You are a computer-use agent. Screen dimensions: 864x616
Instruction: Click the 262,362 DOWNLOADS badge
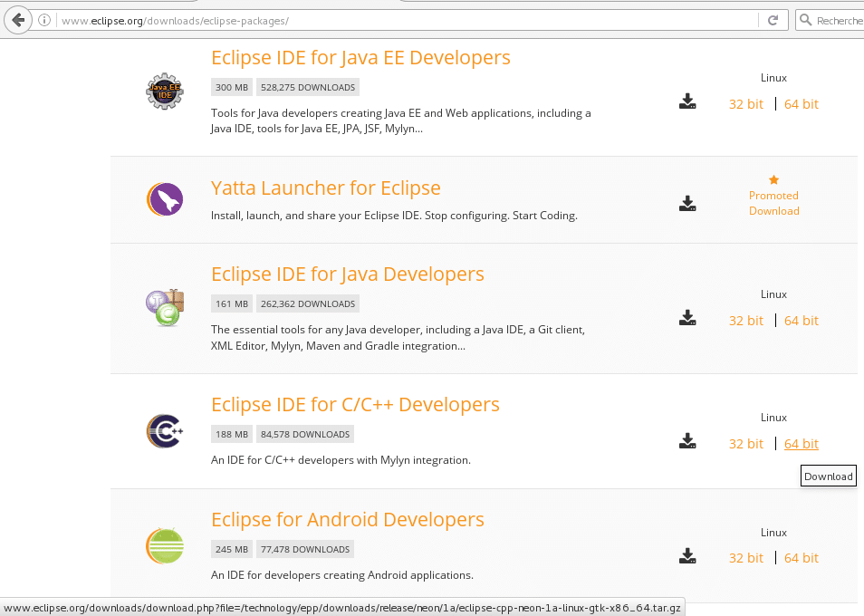pos(308,303)
